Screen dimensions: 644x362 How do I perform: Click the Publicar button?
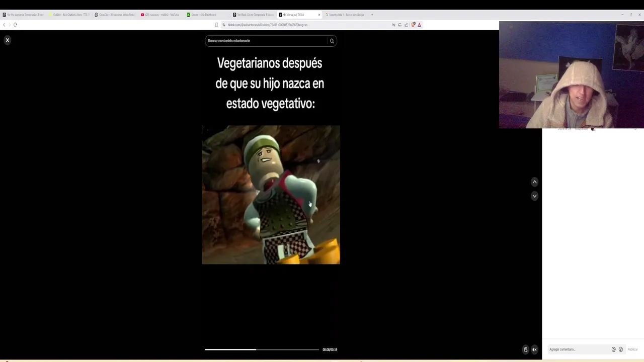632,349
